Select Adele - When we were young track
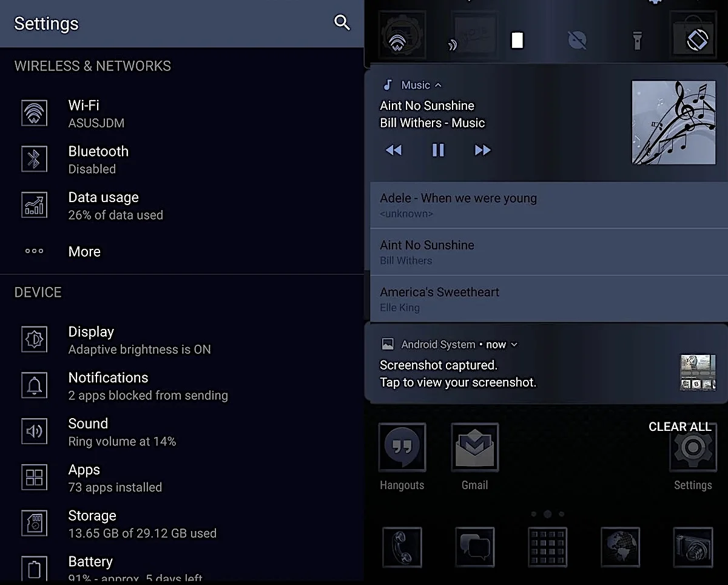The image size is (728, 585). (548, 205)
